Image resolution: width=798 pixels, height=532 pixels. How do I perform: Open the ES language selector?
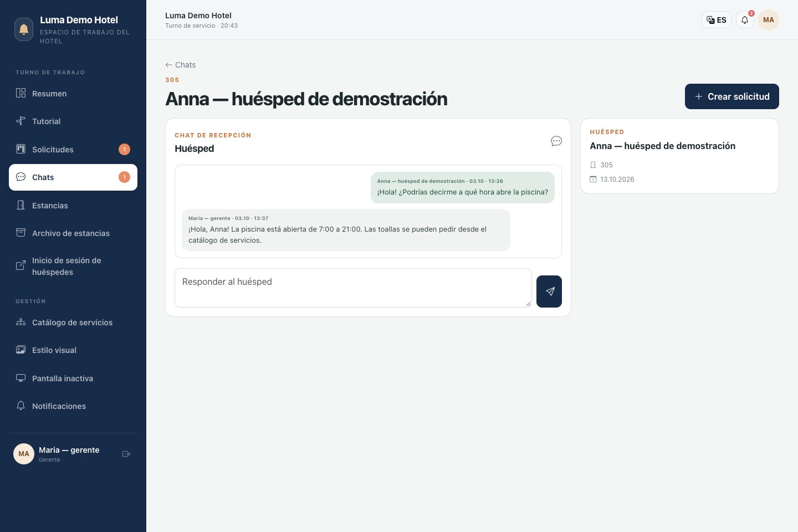717,20
